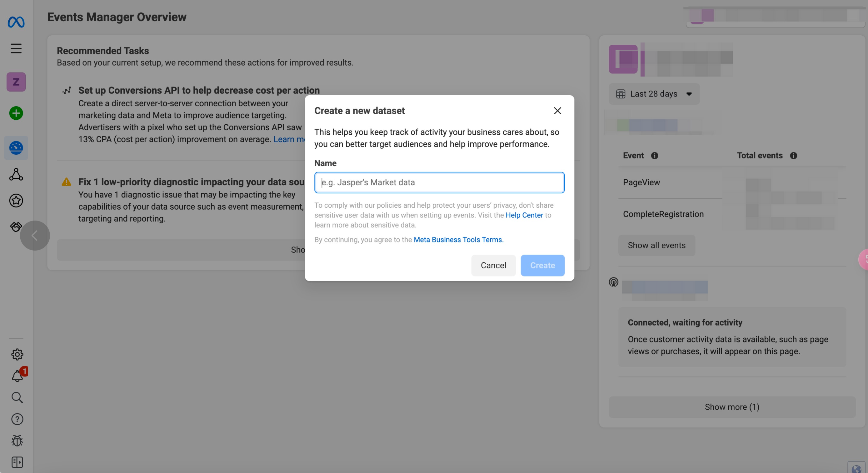Viewport: 868px width, 473px height.
Task: Select the PageView event row
Action: (732, 182)
